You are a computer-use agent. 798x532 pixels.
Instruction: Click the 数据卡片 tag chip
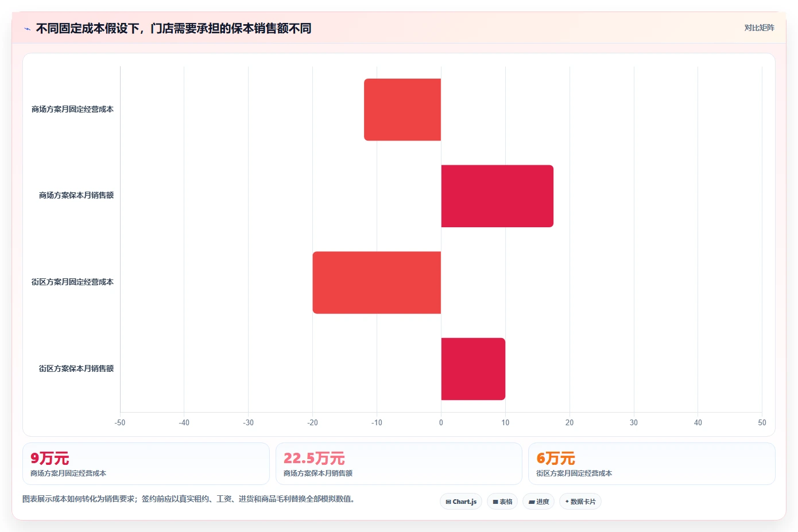[580, 502]
